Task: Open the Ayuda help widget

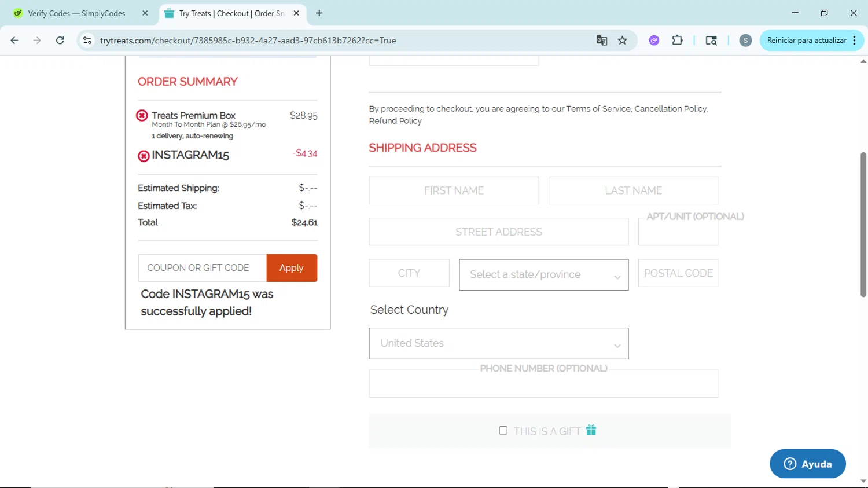Action: pyautogui.click(x=808, y=464)
